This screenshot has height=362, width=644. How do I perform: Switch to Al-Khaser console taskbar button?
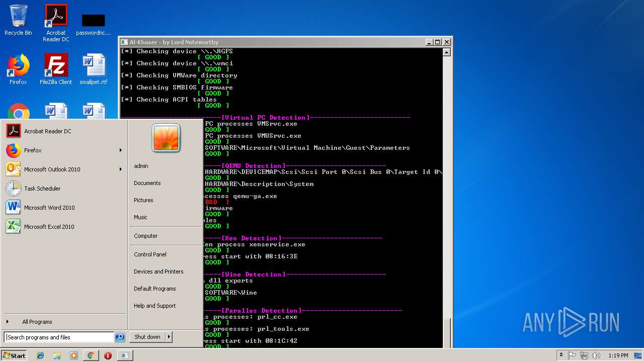point(125,355)
